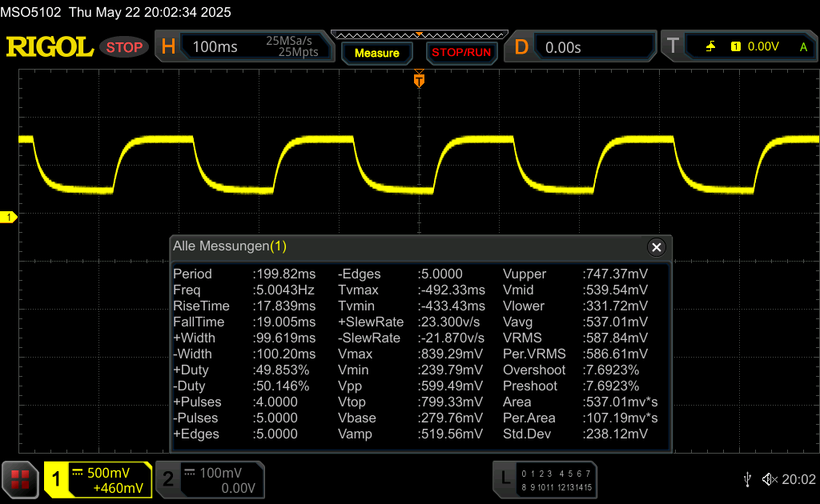Click the yellow trigger source 1 badge

coord(735,47)
